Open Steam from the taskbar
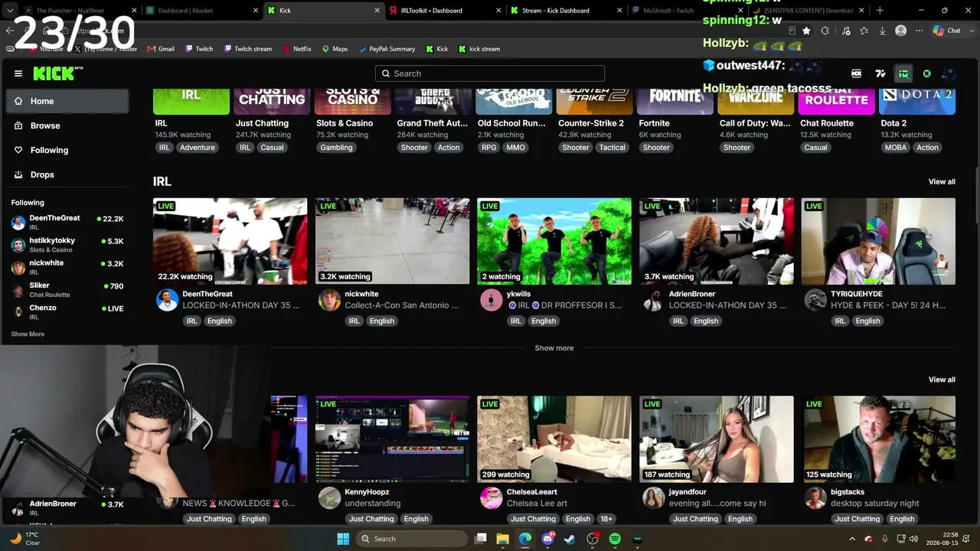This screenshot has height=551, width=980. (x=570, y=539)
